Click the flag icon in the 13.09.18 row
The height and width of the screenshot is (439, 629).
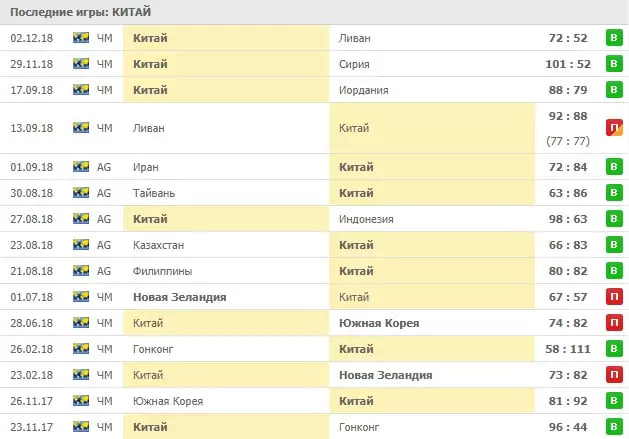pos(81,128)
